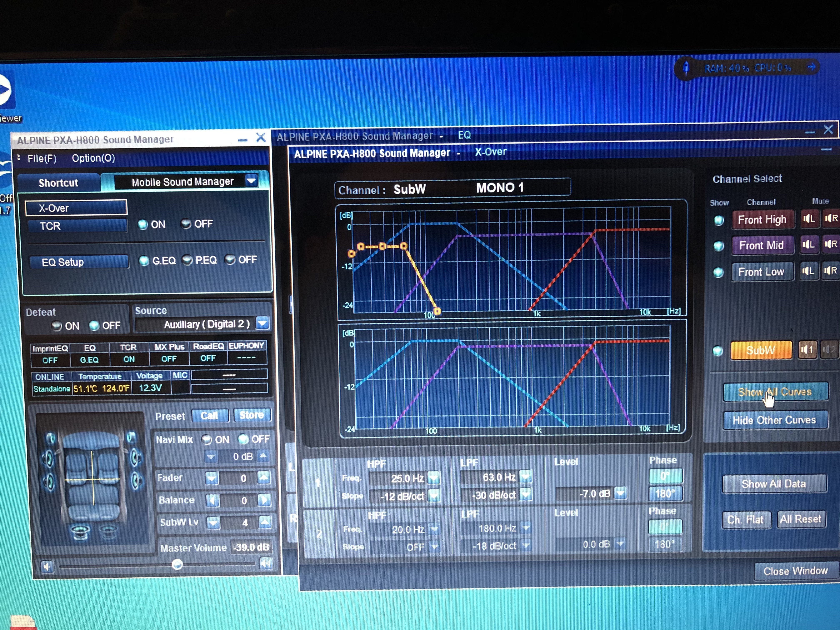The height and width of the screenshot is (630, 840).
Task: Set row 1 phase to 180°
Action: (x=665, y=493)
